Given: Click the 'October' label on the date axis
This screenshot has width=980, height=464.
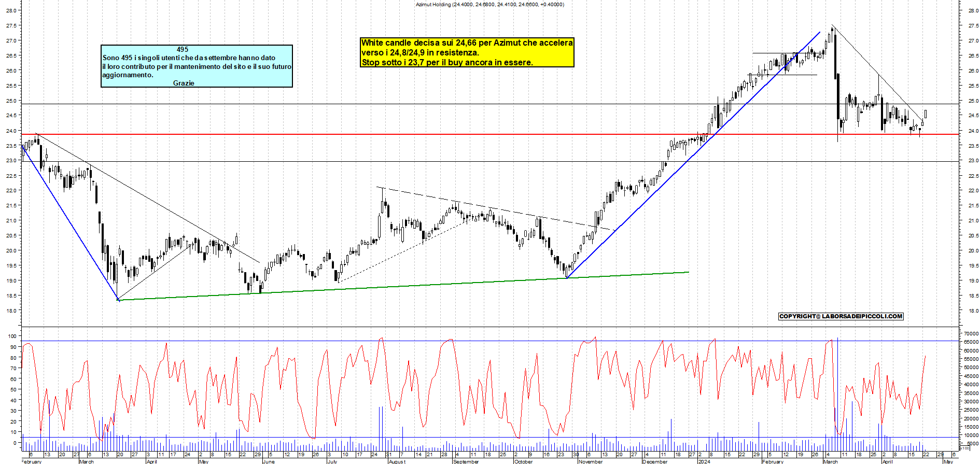Looking at the screenshot, I should tap(524, 461).
